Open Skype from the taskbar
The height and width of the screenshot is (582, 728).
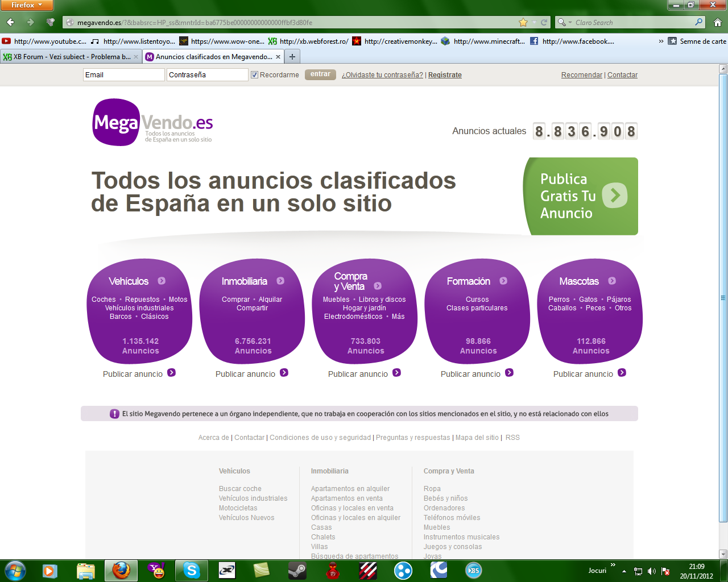(192, 570)
